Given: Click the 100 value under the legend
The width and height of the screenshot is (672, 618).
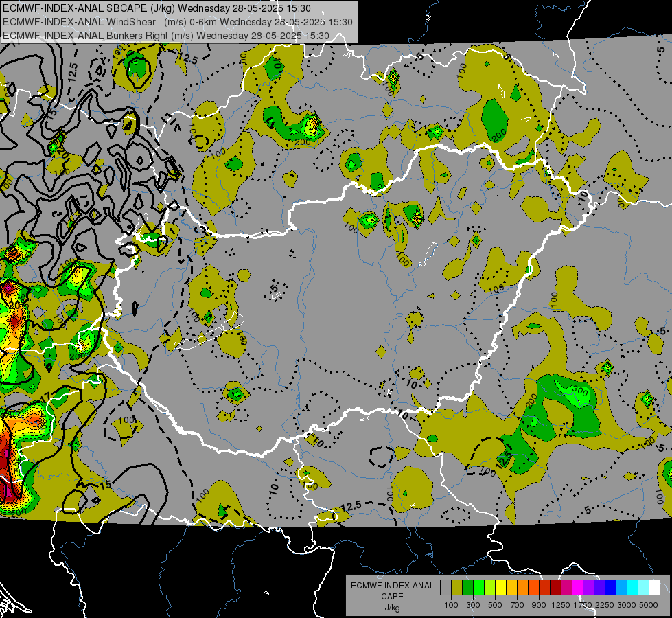Looking at the screenshot, I should tap(451, 605).
